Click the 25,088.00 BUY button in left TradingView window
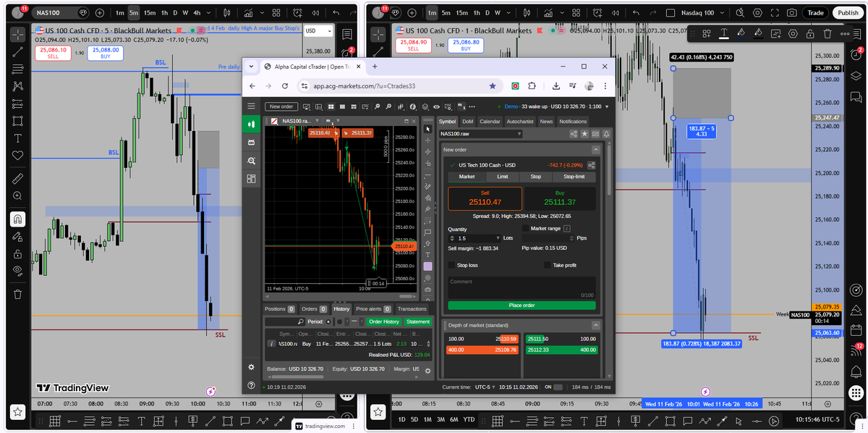This screenshot has height=433, width=868. click(105, 53)
